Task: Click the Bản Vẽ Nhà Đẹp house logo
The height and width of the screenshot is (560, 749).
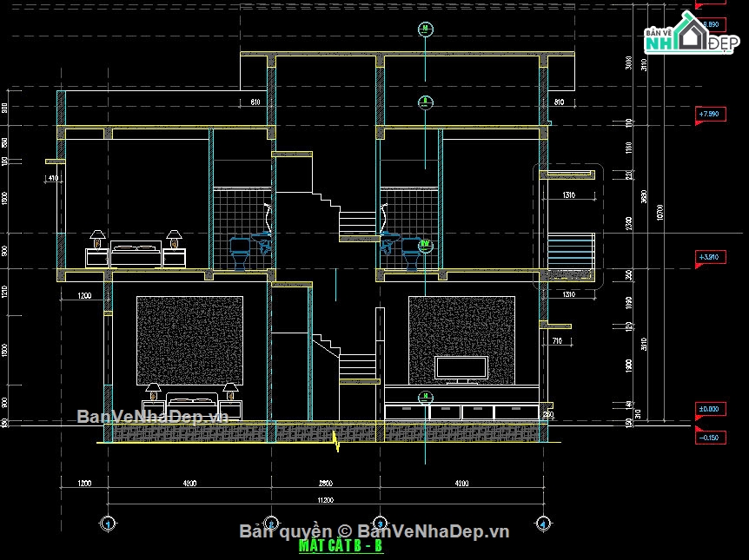Action: (x=691, y=36)
